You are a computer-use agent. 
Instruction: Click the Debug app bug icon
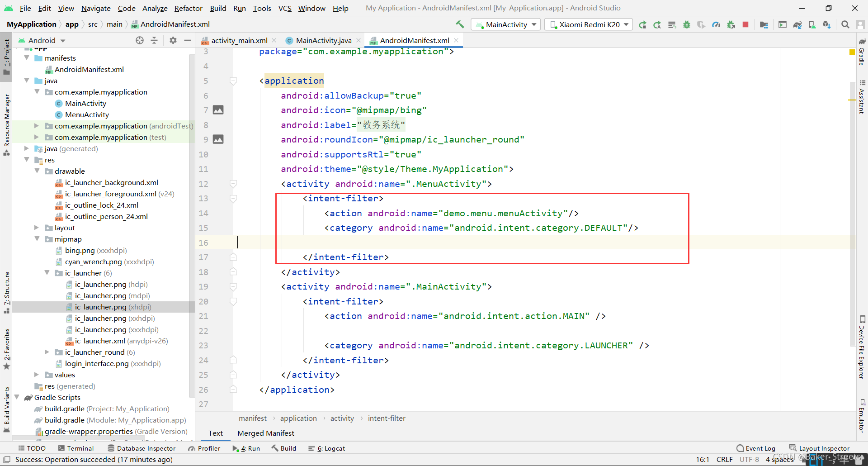[687, 24]
